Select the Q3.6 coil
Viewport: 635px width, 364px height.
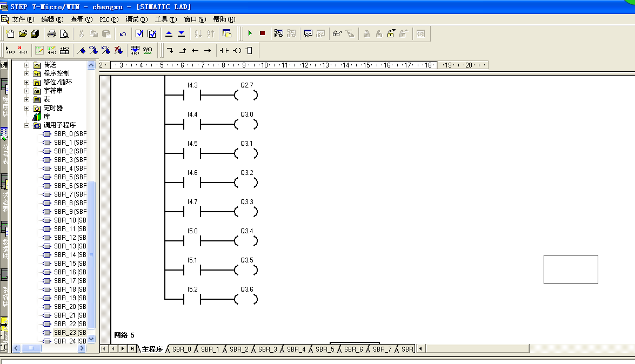(x=246, y=300)
